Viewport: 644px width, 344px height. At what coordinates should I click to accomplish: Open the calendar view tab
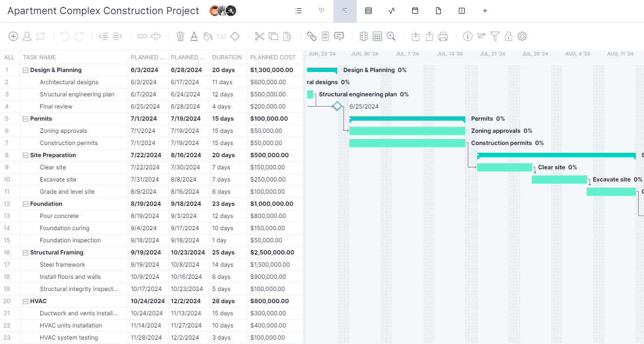(415, 11)
